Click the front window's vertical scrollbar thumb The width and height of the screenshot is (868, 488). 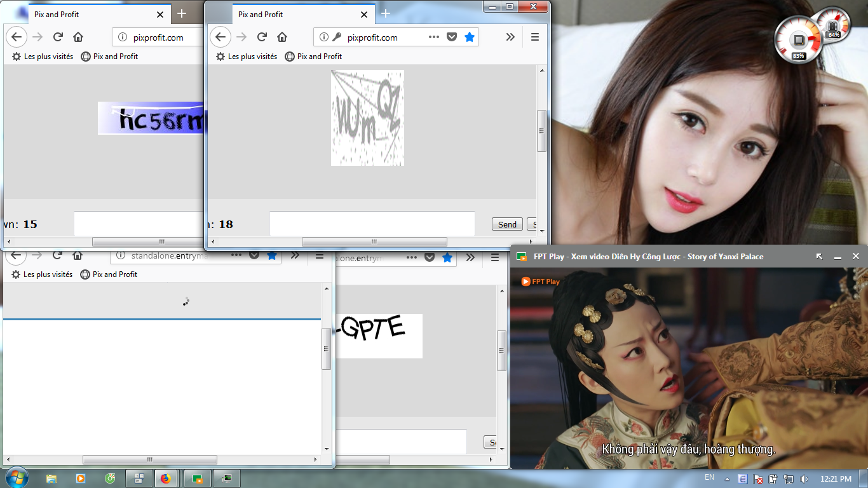click(x=542, y=131)
